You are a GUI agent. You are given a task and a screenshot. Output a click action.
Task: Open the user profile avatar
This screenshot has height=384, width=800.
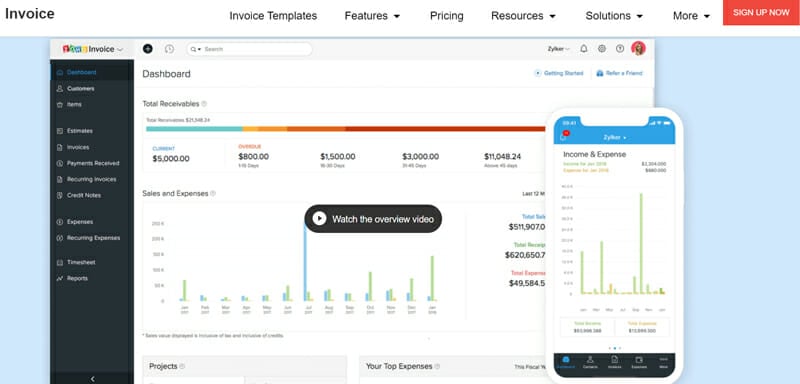click(x=638, y=48)
